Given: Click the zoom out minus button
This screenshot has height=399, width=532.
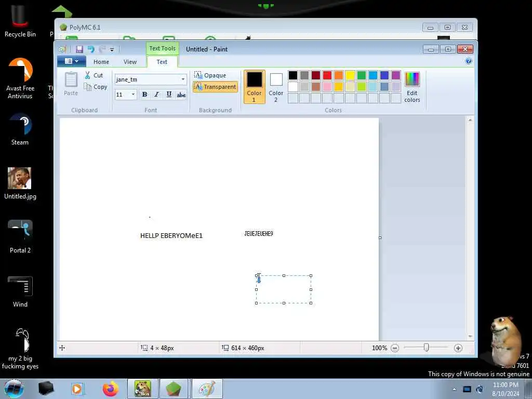Looking at the screenshot, I should tap(395, 348).
